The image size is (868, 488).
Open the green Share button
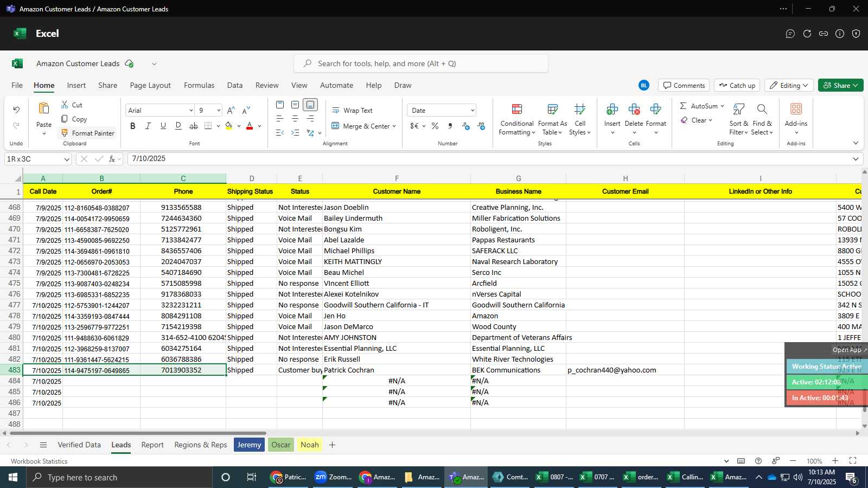(x=840, y=85)
